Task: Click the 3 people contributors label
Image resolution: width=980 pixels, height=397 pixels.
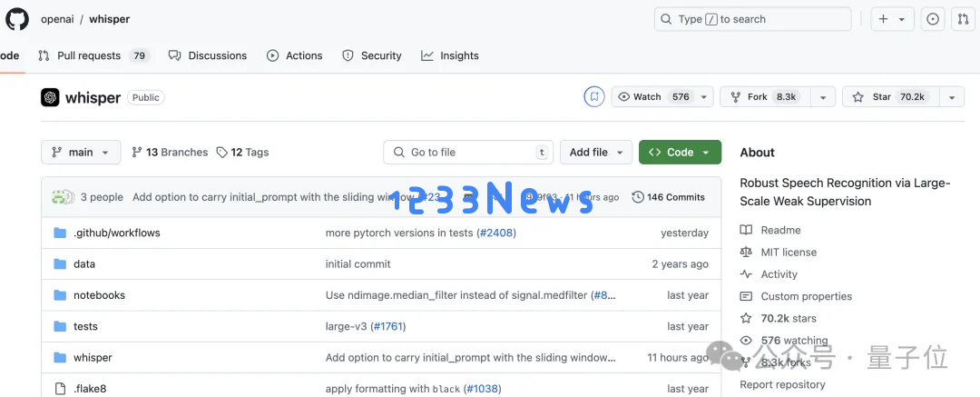Action: click(102, 197)
